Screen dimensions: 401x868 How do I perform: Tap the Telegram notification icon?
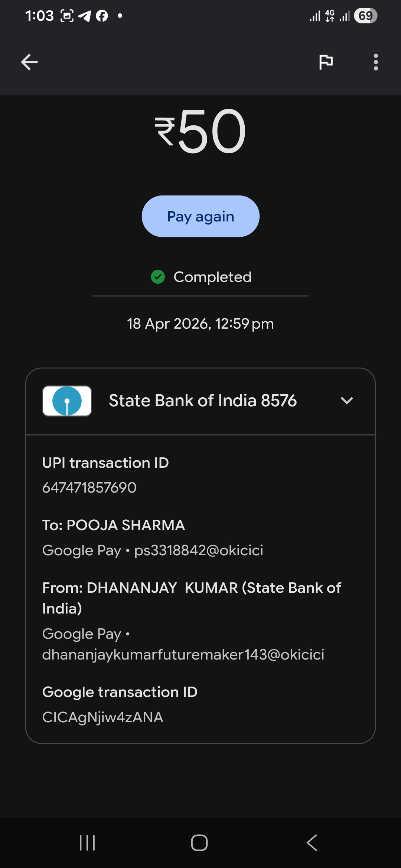click(x=85, y=16)
